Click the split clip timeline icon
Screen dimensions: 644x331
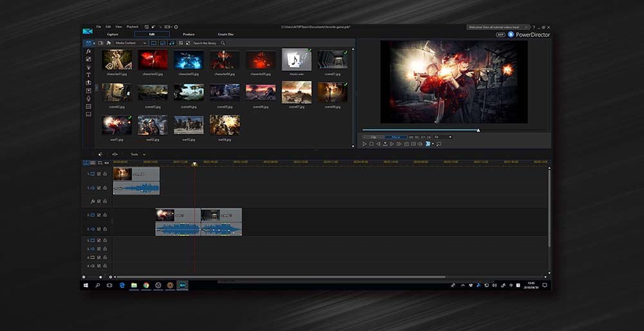click(x=115, y=155)
